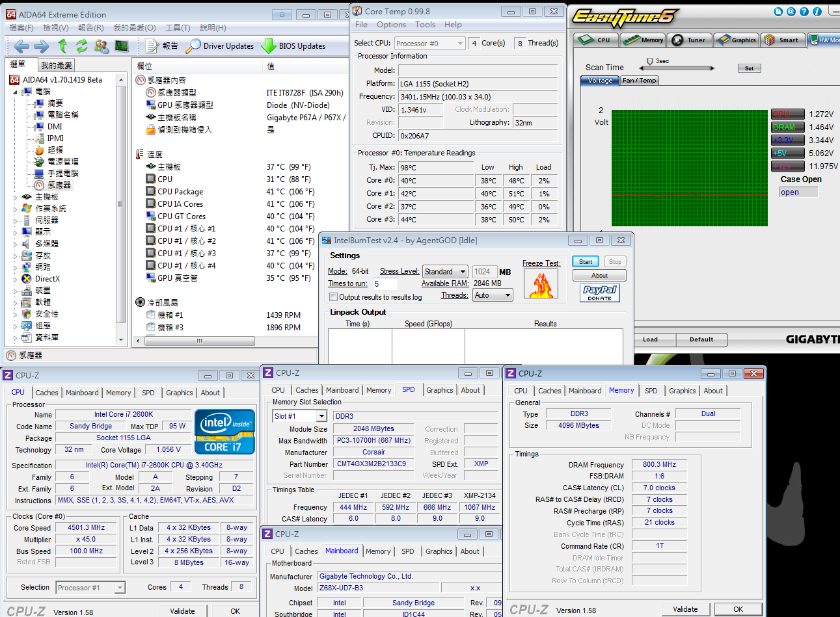Toggle the CPU voltage trace in EasyTune6
This screenshot has width=840, height=617.
click(x=788, y=114)
